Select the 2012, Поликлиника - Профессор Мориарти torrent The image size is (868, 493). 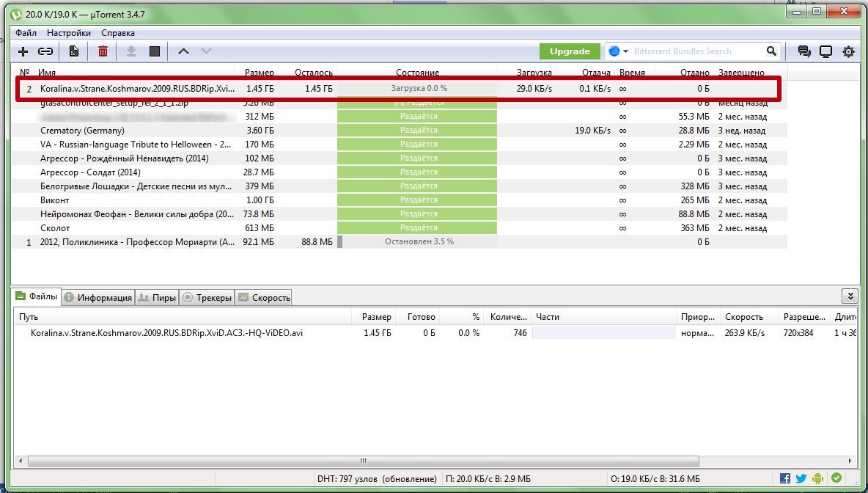point(399,241)
